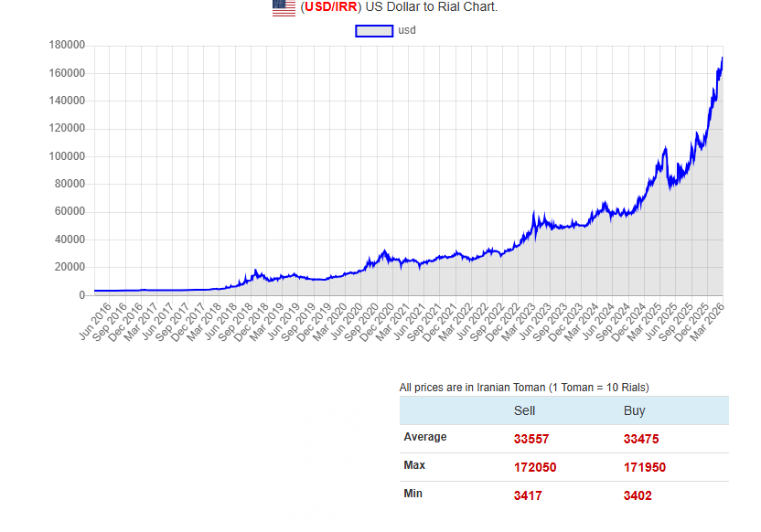Click the average buy value 33475
This screenshot has height=532, width=761.
(641, 440)
